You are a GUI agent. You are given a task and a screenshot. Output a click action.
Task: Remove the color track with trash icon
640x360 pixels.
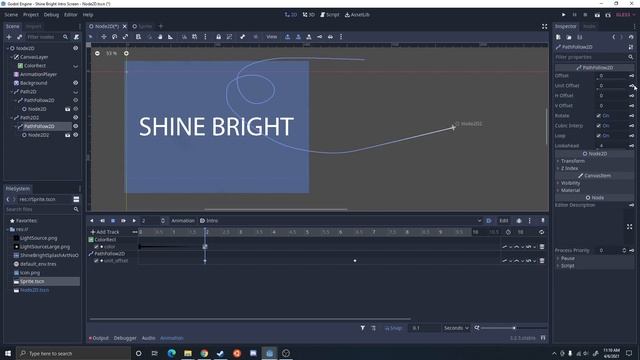coord(542,247)
